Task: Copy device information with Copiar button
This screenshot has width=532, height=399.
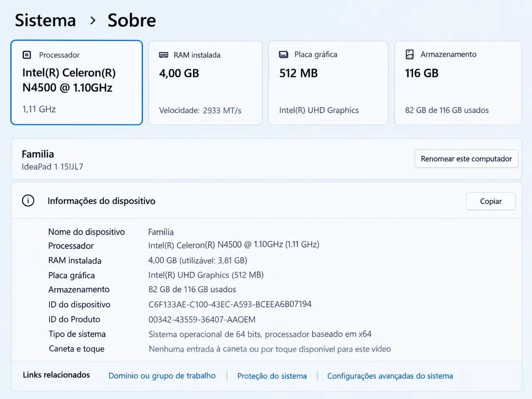Action: point(491,201)
